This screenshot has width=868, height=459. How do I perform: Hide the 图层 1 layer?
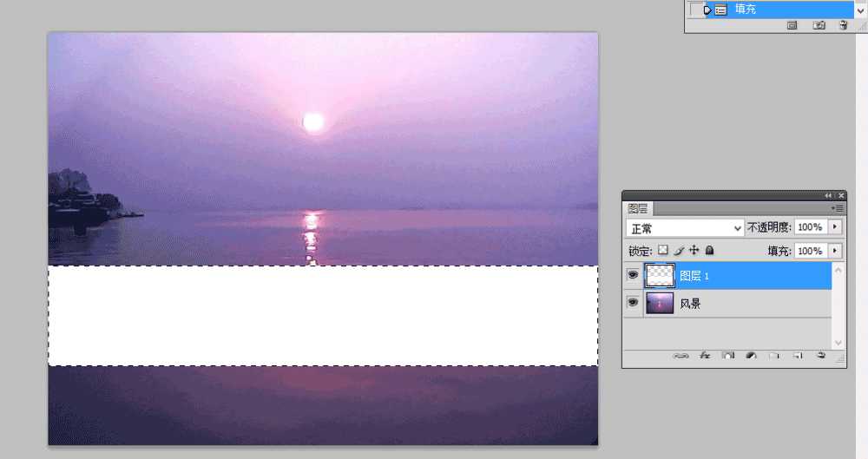633,275
